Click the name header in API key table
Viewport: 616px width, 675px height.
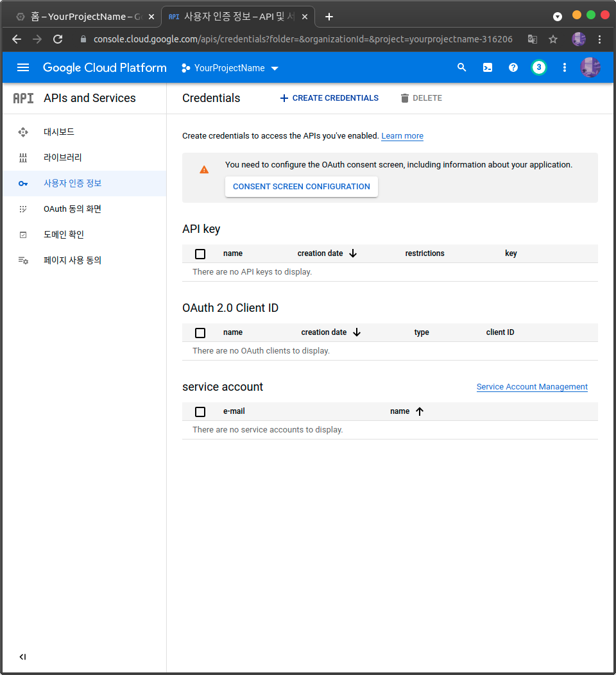(x=233, y=253)
